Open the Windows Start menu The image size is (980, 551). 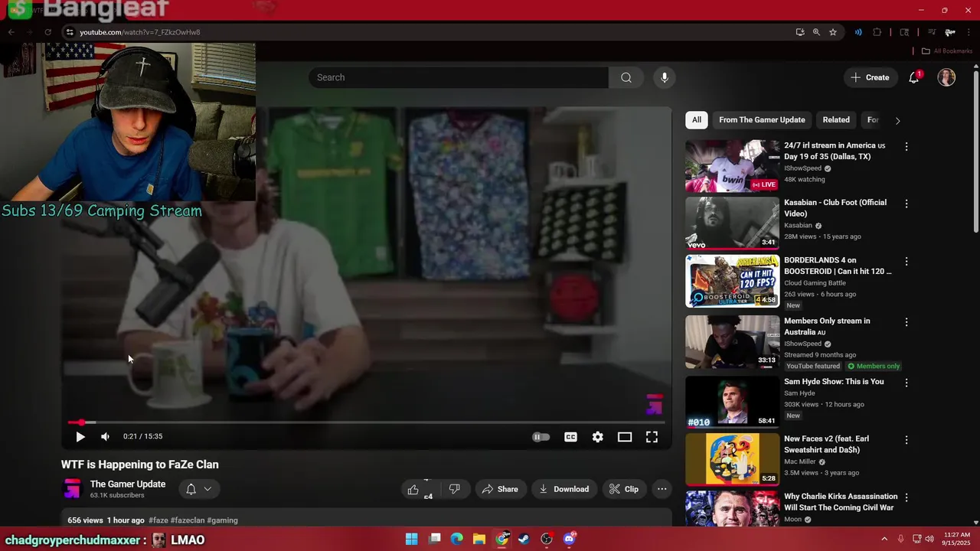tap(412, 540)
